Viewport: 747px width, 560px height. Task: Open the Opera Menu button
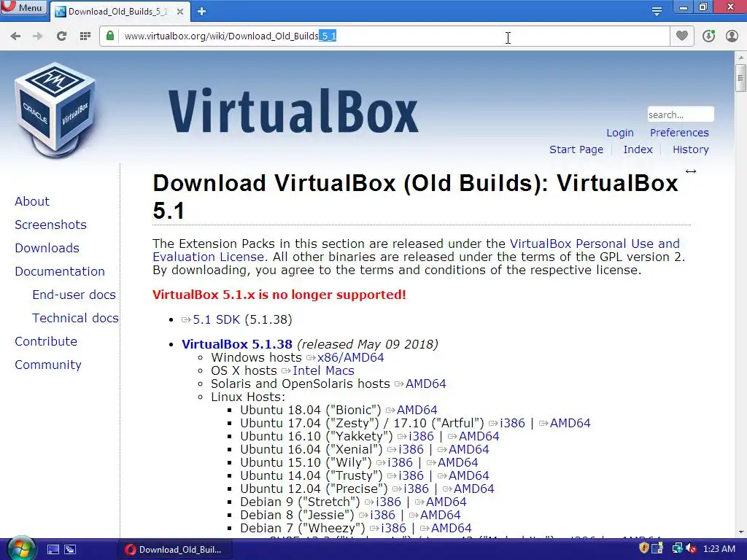point(24,8)
